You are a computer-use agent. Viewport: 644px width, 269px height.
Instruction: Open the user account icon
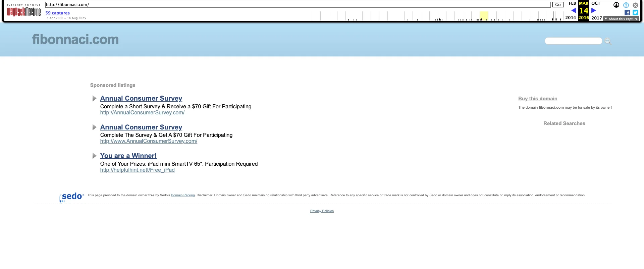pos(616,5)
